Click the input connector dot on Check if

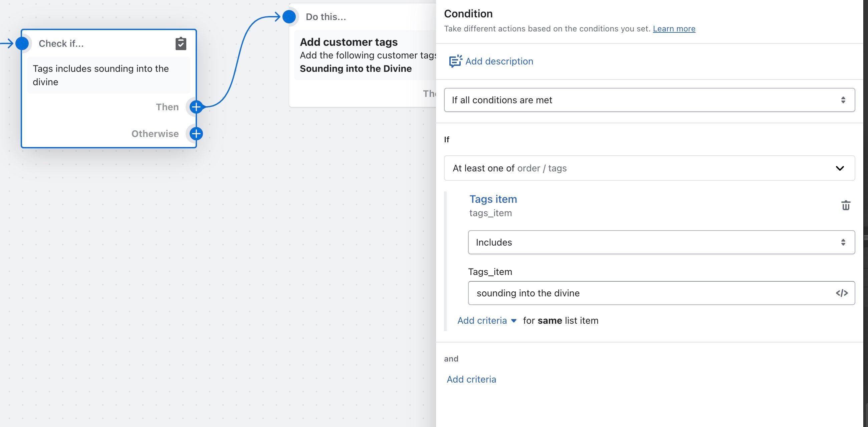[x=22, y=43]
